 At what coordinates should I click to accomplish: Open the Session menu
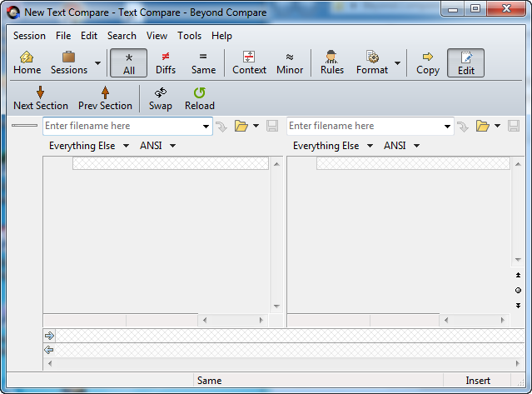(x=29, y=36)
